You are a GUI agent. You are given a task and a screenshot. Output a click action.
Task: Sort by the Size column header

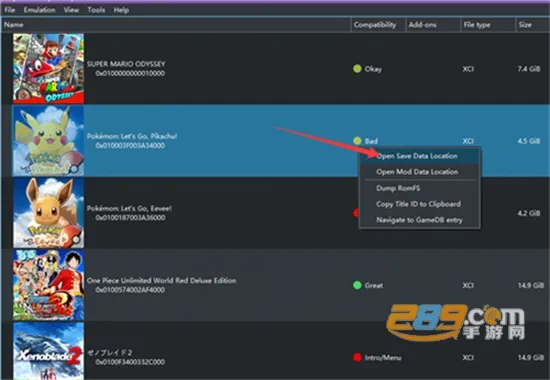coord(533,25)
